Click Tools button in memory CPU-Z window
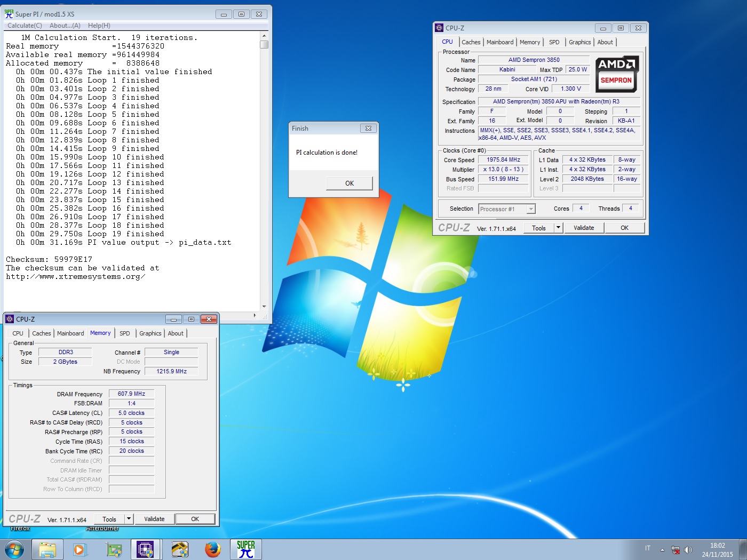This screenshot has width=747, height=560. coord(109,519)
